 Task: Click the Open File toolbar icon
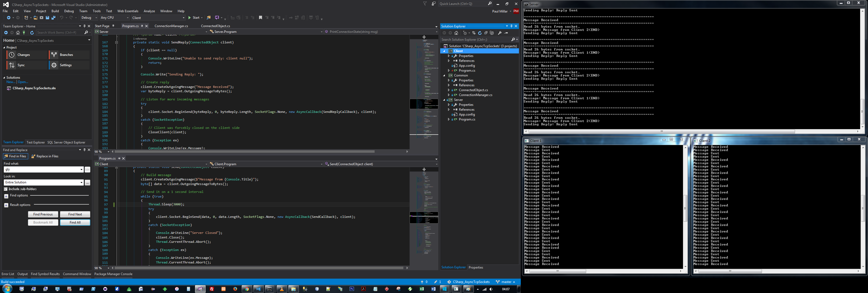(35, 18)
